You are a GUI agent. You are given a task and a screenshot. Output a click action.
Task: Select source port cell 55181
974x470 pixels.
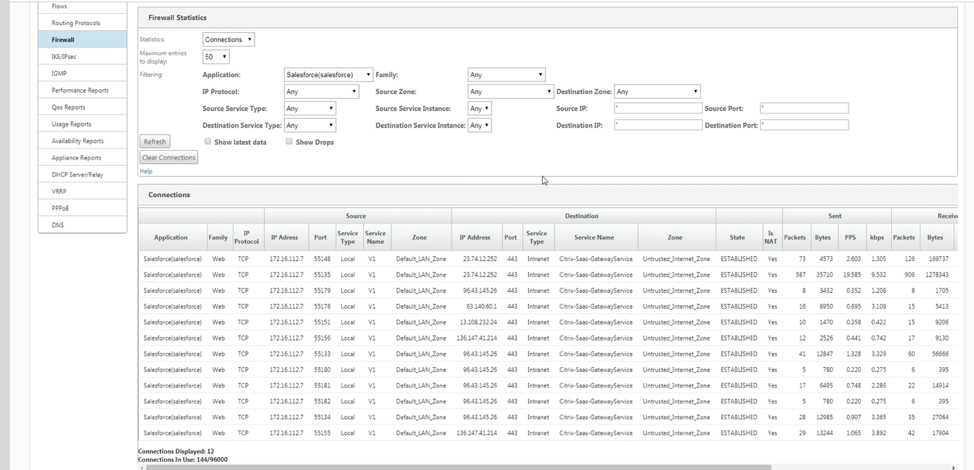(322, 385)
